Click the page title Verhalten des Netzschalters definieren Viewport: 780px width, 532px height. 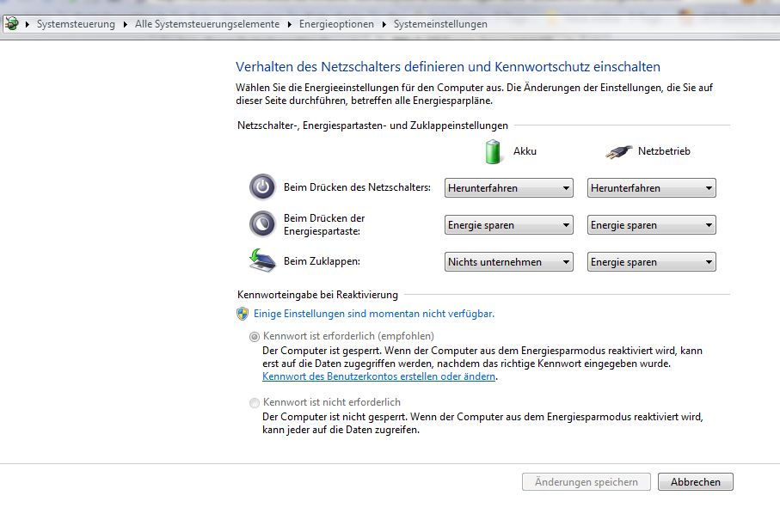(448, 67)
